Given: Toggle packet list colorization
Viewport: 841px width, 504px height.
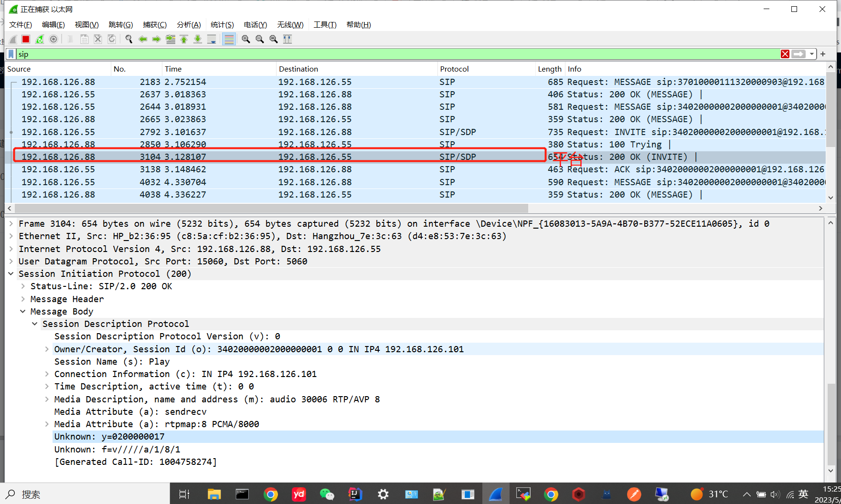Looking at the screenshot, I should click(x=229, y=39).
